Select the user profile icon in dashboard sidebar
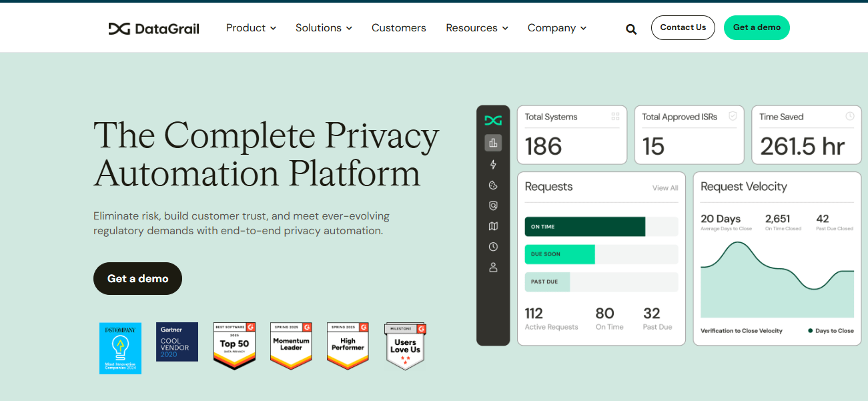The height and width of the screenshot is (401, 868). [x=493, y=268]
